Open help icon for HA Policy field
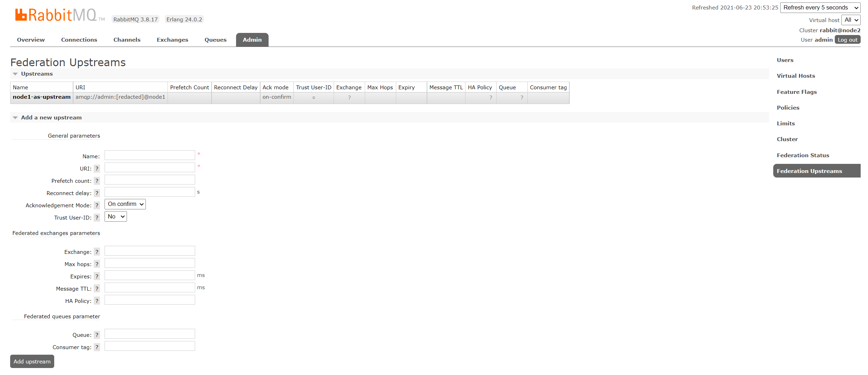 97,301
